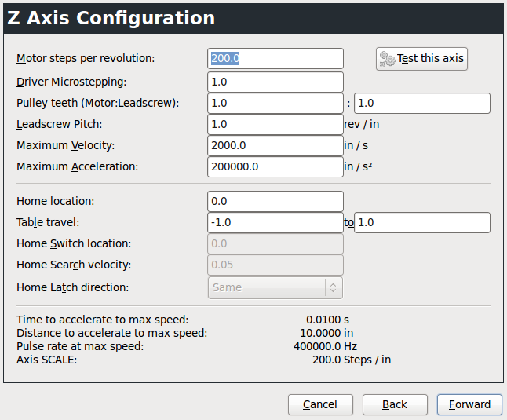Click the Time to accelerate to max speed label

pyautogui.click(x=103, y=320)
